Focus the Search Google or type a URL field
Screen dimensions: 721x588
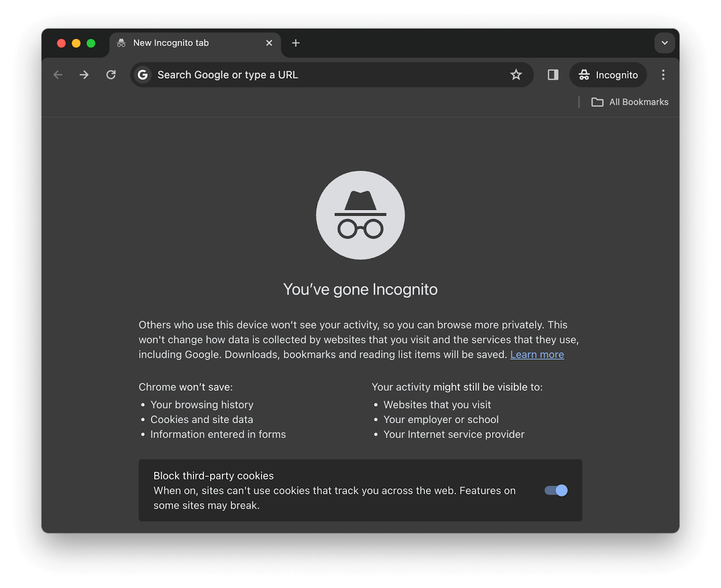tap(315, 75)
